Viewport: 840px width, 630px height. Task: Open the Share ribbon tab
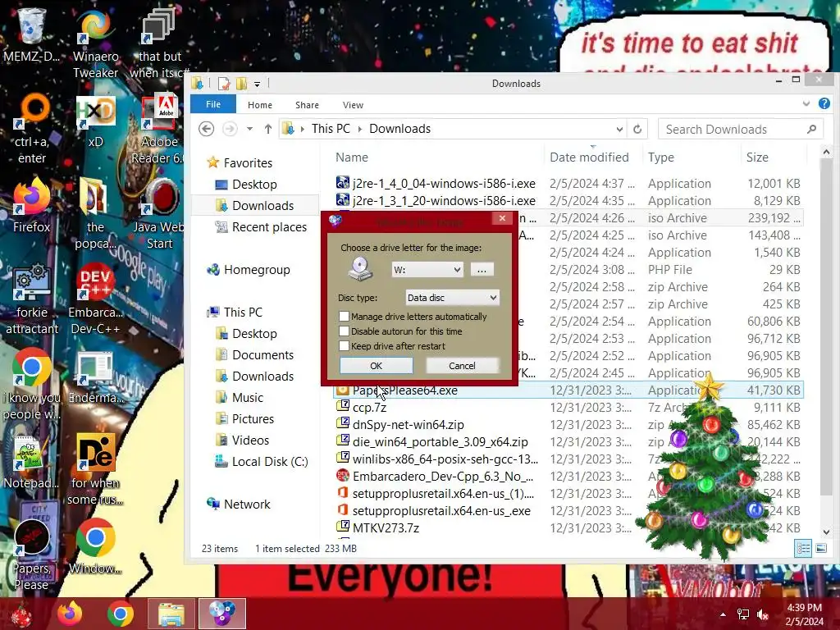point(307,105)
